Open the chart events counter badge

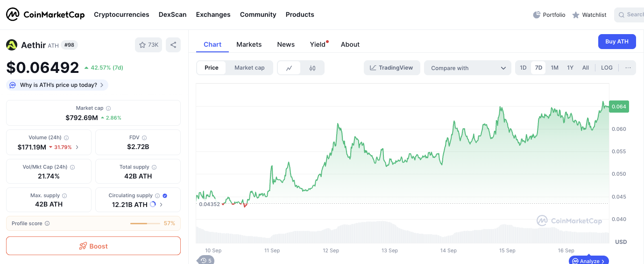(205, 260)
